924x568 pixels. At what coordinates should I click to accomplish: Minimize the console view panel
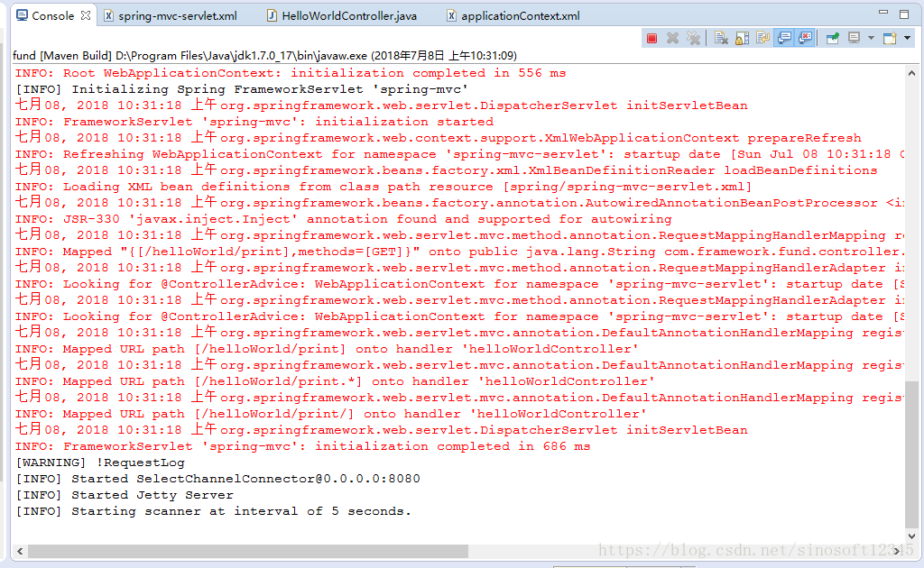[882, 13]
